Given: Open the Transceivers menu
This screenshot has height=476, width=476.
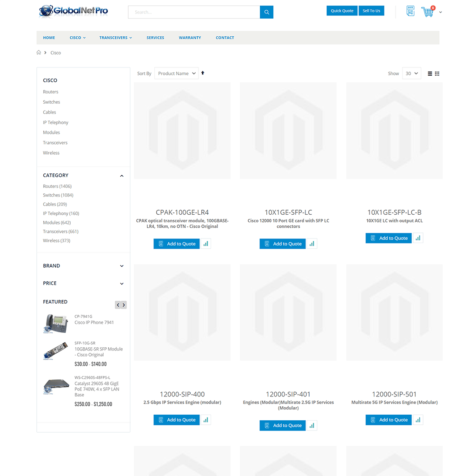Looking at the screenshot, I should click(115, 38).
